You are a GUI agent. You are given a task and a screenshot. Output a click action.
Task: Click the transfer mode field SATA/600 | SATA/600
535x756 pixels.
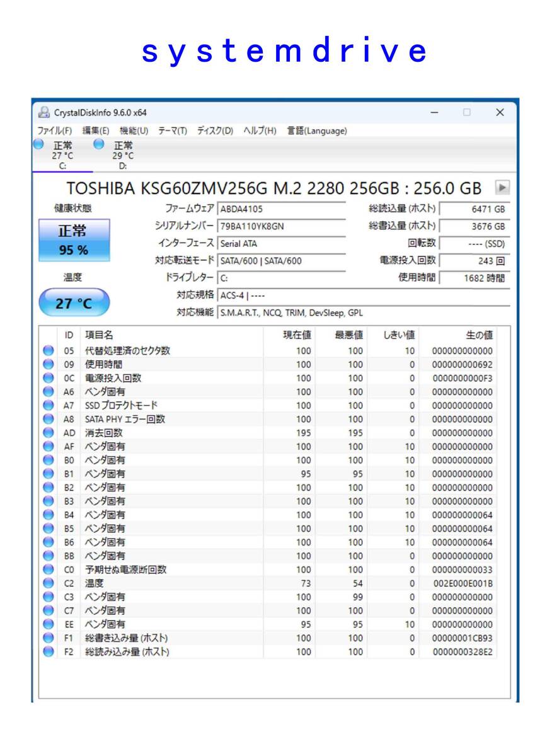click(281, 261)
